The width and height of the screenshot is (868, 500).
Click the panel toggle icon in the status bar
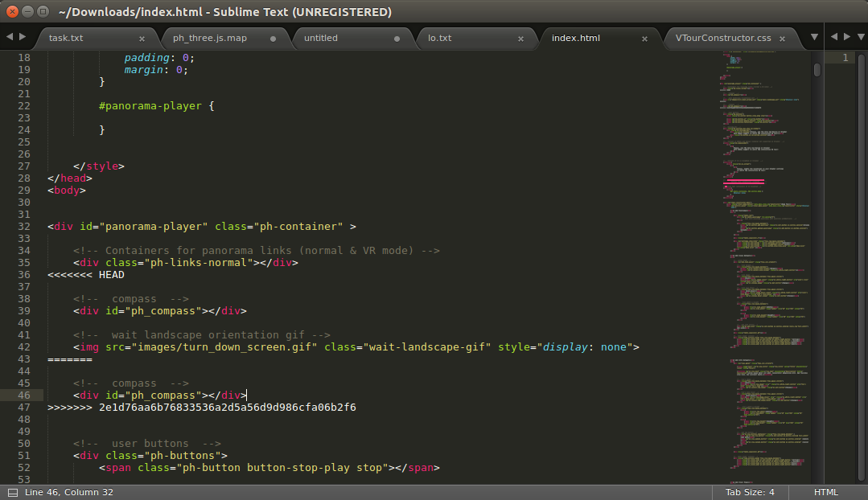coord(11,491)
